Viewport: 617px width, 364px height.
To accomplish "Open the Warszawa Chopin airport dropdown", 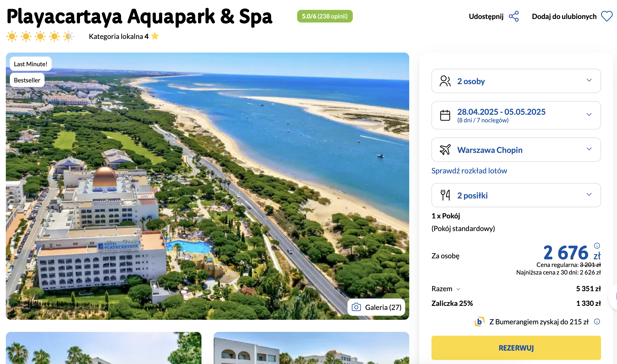I will point(516,150).
